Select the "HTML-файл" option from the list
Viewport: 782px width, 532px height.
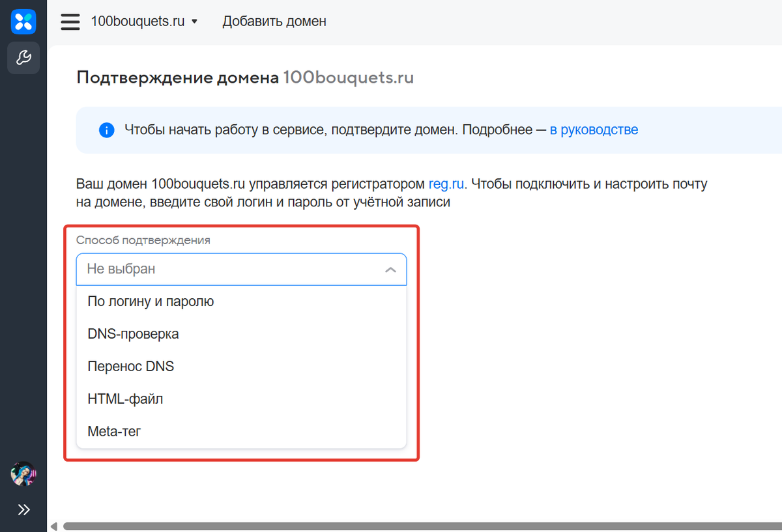click(126, 399)
